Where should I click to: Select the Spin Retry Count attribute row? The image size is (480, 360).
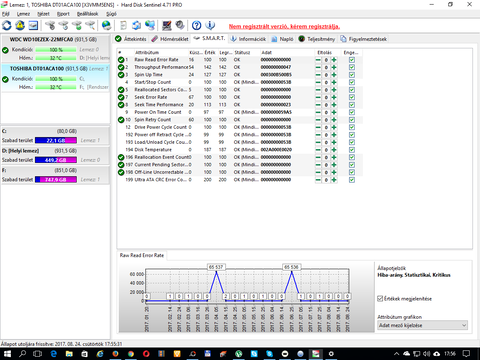pyautogui.click(x=239, y=120)
